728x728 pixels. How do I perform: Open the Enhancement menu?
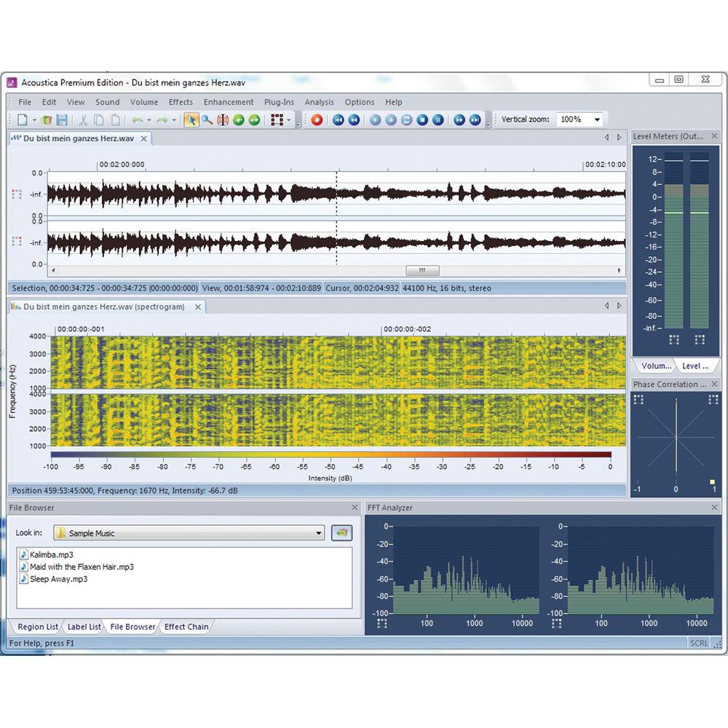point(229,102)
